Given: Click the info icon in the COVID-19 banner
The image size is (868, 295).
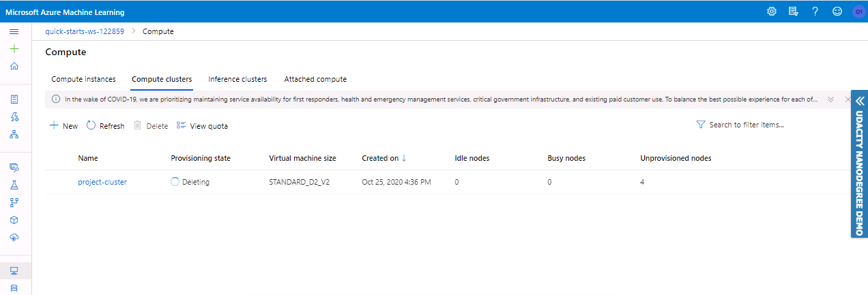Looking at the screenshot, I should [56, 99].
